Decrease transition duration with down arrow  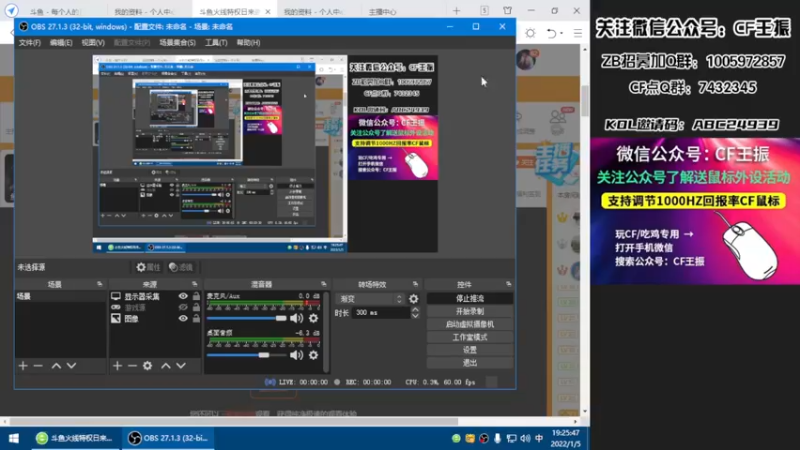(x=415, y=316)
